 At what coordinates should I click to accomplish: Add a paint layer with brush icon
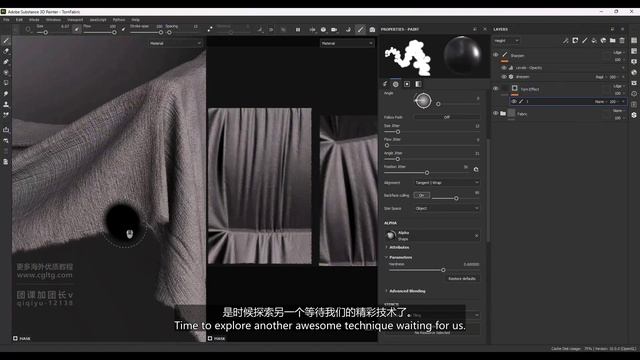click(x=584, y=40)
